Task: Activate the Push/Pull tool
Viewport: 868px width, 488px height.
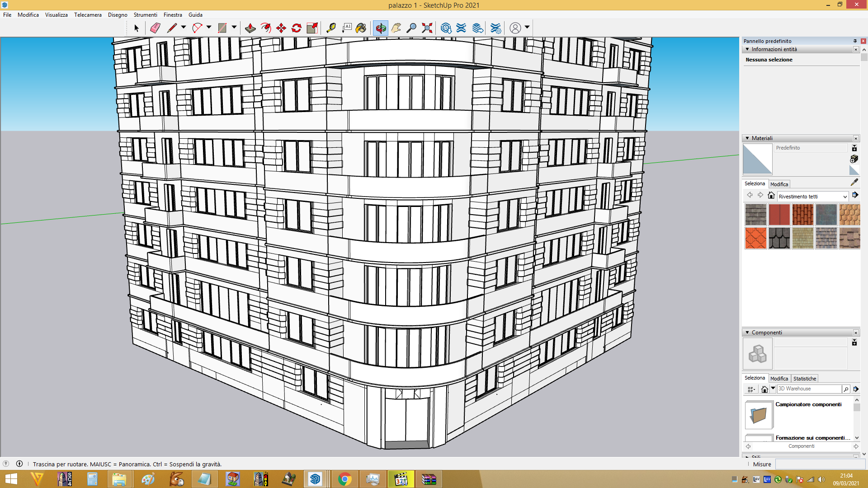Action: pos(250,28)
